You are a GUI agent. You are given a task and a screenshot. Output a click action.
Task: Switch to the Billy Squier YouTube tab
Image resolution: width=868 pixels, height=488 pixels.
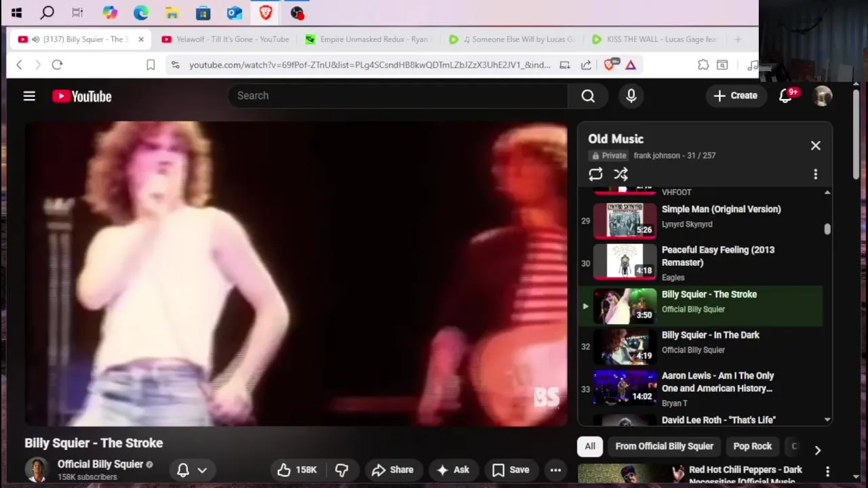coord(80,39)
